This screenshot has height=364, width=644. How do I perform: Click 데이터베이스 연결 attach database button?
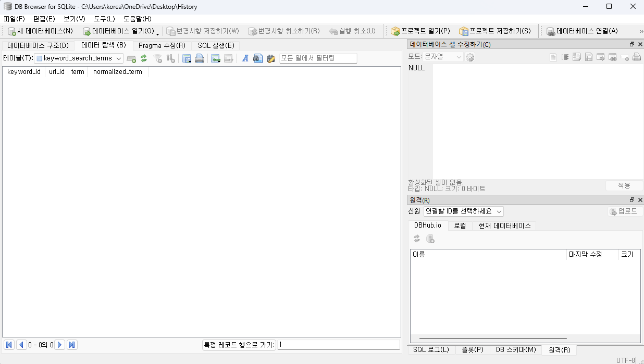click(581, 31)
